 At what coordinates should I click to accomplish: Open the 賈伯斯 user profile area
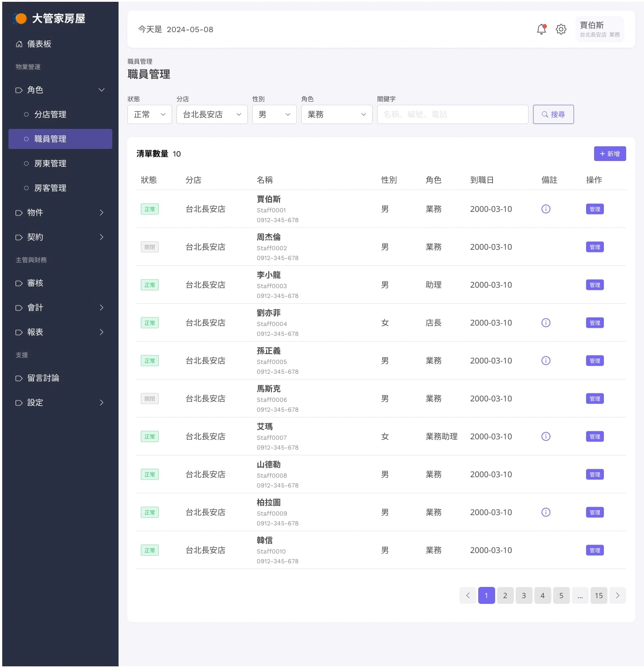click(599, 29)
